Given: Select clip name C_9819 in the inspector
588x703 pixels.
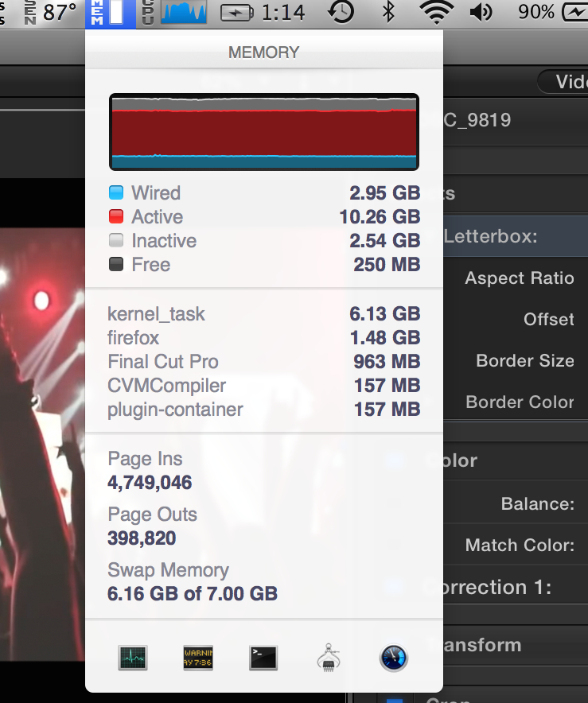Looking at the screenshot, I should (x=477, y=120).
